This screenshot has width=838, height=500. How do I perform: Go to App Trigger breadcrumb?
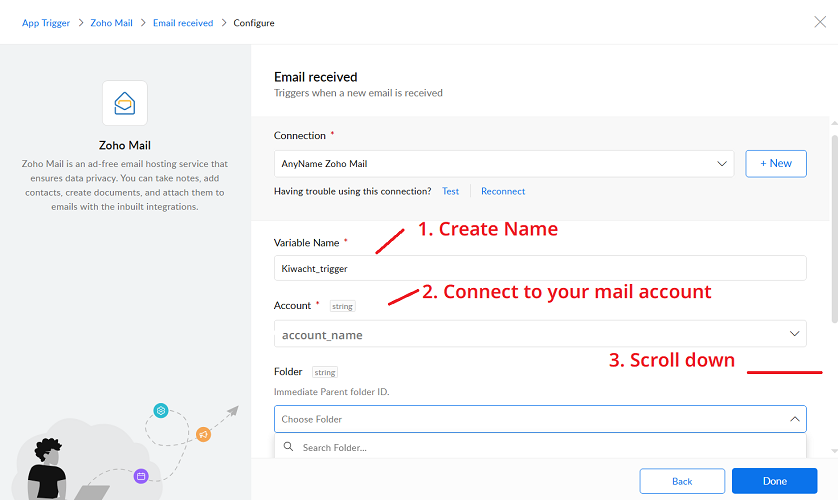(x=46, y=23)
